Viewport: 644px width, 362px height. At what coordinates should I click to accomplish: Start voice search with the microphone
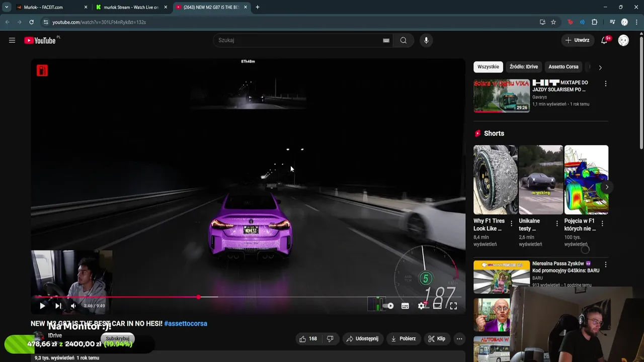point(426,40)
